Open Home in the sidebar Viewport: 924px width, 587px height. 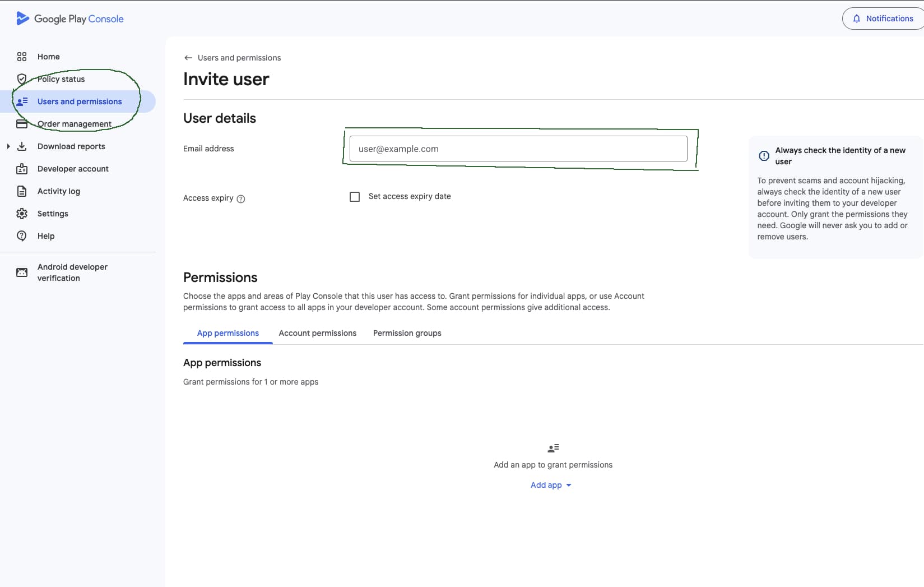click(49, 57)
